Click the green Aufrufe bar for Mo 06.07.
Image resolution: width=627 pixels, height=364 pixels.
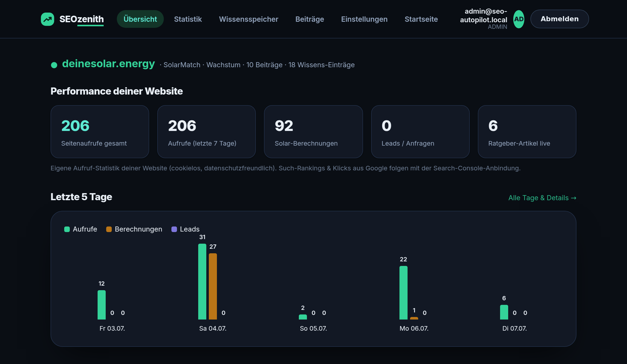click(x=404, y=293)
